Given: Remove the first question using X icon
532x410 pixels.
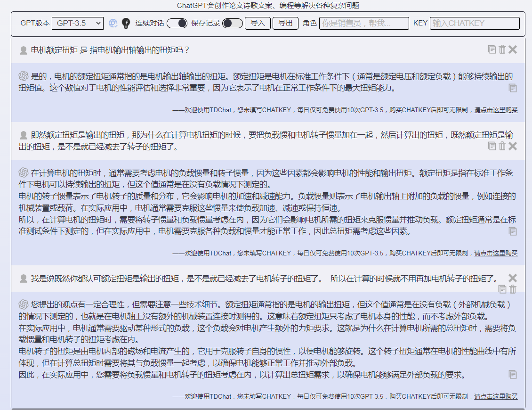Looking at the screenshot, I should point(513,49).
